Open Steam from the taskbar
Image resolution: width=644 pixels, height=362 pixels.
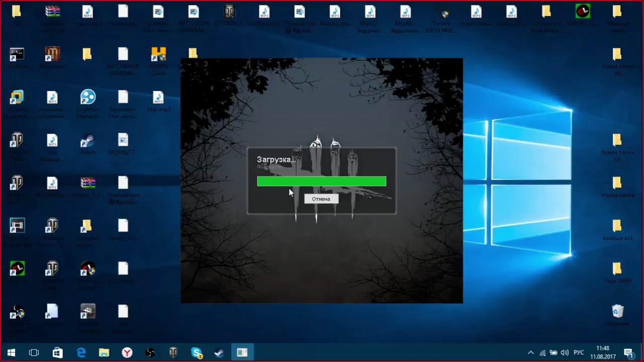[x=219, y=353]
